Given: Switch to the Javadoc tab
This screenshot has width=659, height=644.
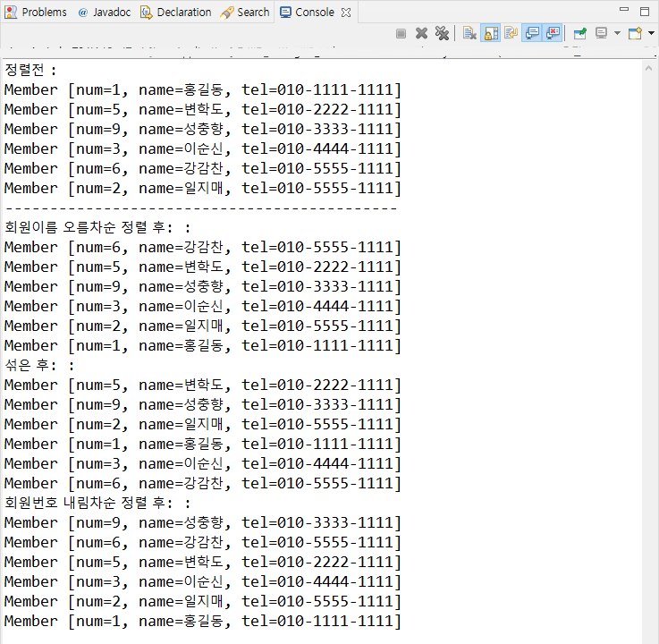Looking at the screenshot, I should click(105, 13).
